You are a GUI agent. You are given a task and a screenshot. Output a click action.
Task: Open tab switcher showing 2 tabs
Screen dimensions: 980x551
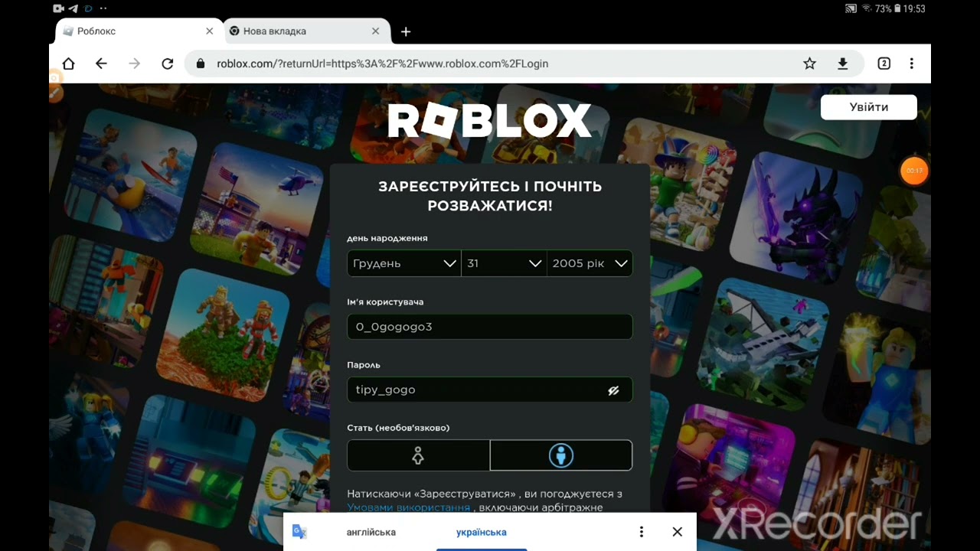pyautogui.click(x=884, y=64)
